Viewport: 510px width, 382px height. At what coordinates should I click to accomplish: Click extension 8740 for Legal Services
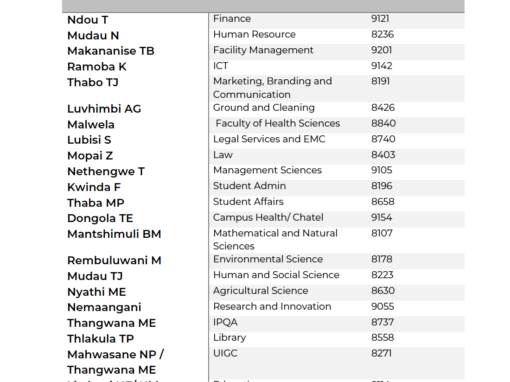pyautogui.click(x=383, y=139)
